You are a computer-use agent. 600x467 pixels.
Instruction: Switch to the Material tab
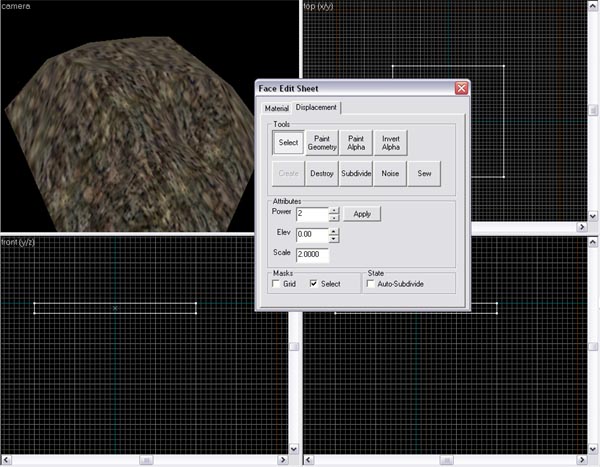[x=276, y=108]
